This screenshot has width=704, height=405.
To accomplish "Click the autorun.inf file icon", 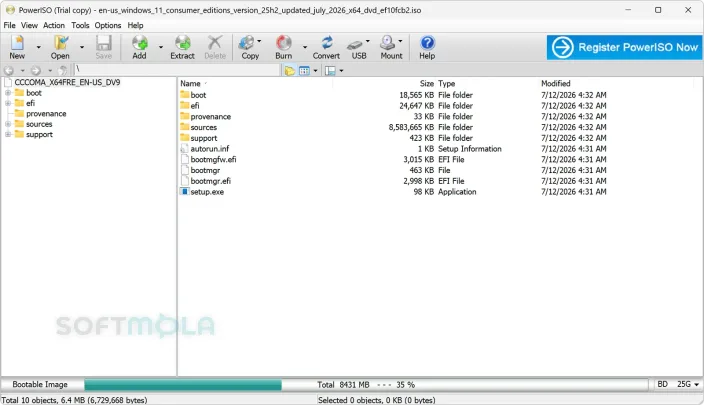I will pos(185,149).
